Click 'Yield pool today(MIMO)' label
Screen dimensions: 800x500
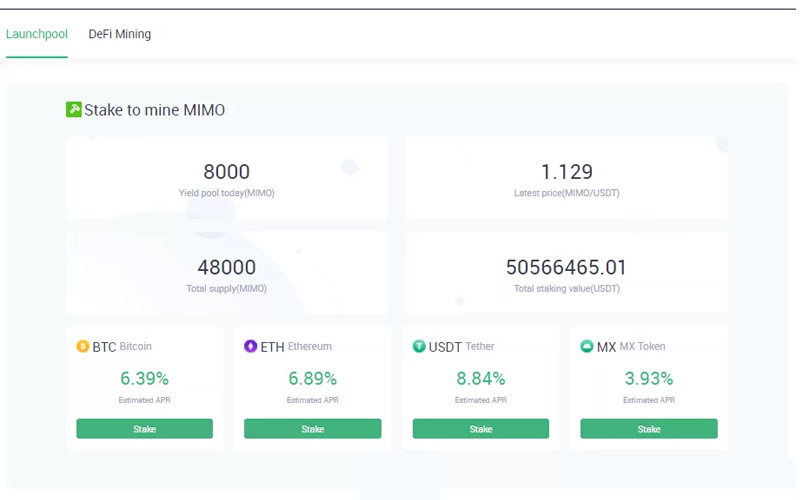[x=227, y=193]
